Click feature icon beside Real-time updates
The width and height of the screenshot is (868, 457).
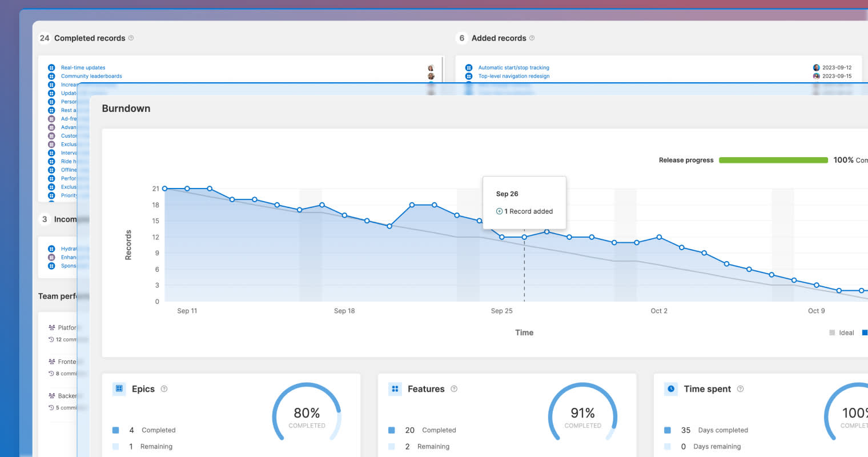51,67
